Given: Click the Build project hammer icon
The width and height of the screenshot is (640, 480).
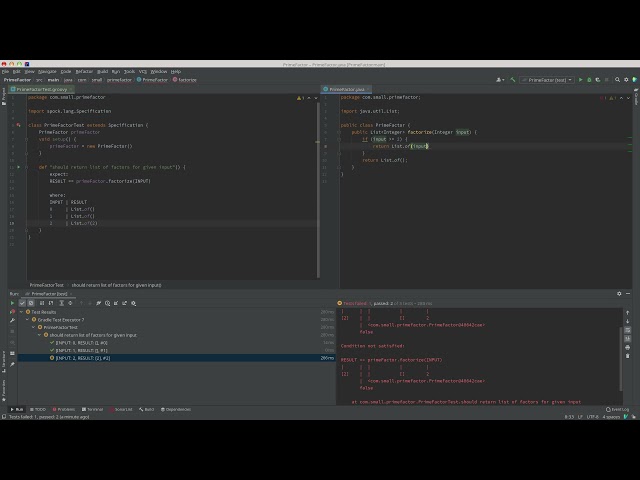Looking at the screenshot, I should click(x=513, y=80).
